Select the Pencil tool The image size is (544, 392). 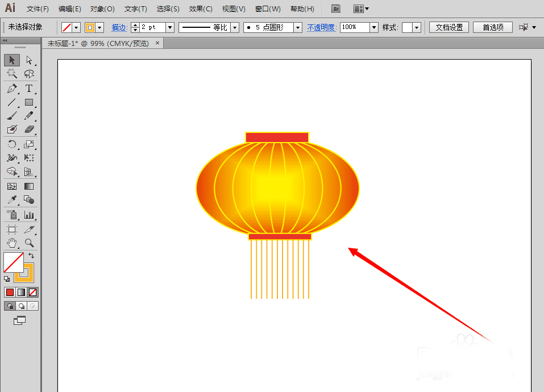(29, 116)
